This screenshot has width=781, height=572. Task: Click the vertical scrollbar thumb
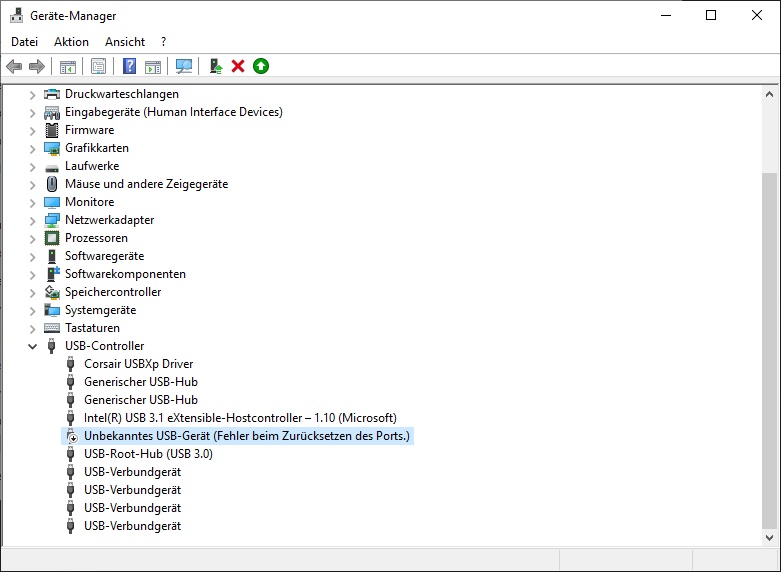(769, 350)
